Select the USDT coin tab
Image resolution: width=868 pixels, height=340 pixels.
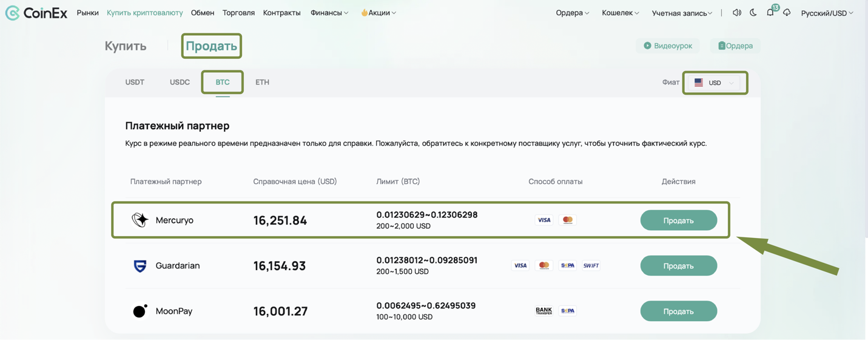(x=135, y=82)
